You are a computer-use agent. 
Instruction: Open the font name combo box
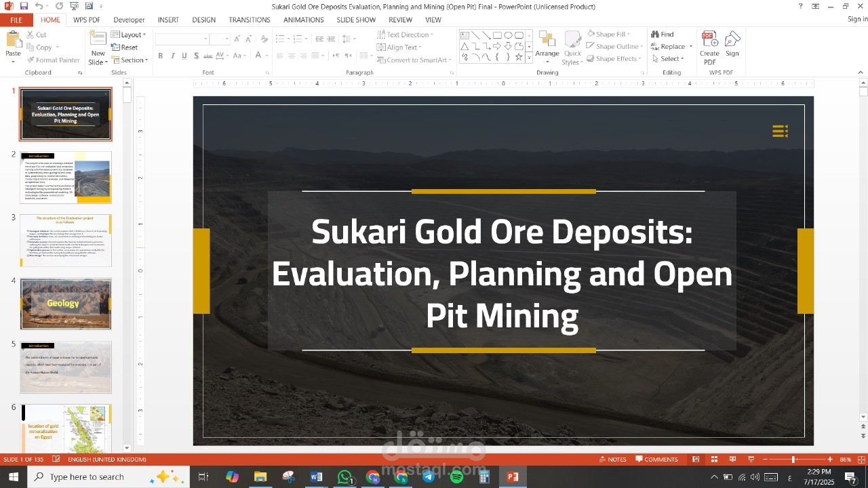click(x=182, y=39)
